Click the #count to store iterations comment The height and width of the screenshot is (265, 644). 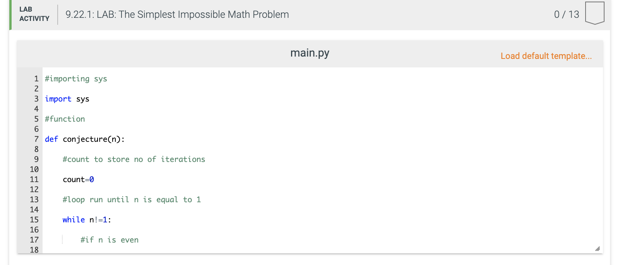coord(134,159)
